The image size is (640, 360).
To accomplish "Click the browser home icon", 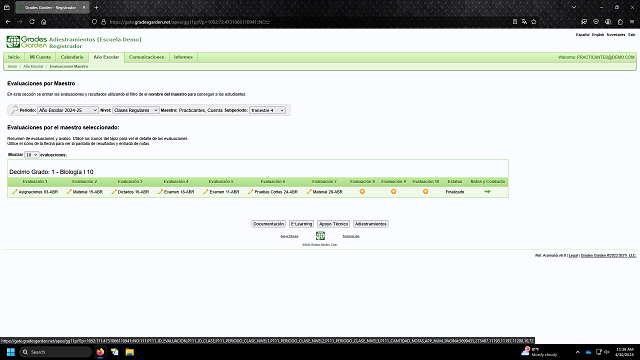I will pyautogui.click(x=44, y=22).
